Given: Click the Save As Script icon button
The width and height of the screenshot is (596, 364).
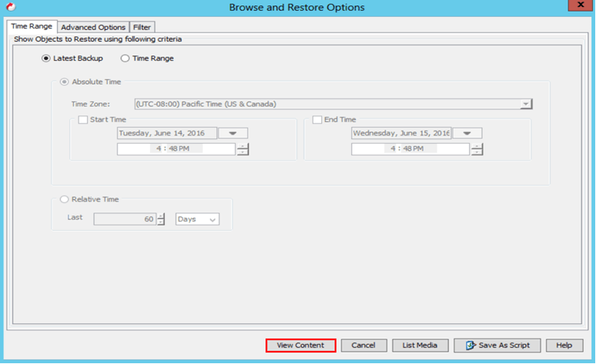Looking at the screenshot, I should [497, 346].
